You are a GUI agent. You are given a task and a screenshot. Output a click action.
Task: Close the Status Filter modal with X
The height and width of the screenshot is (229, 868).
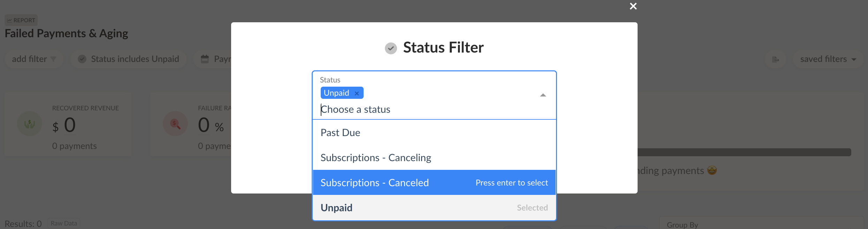coord(633,6)
